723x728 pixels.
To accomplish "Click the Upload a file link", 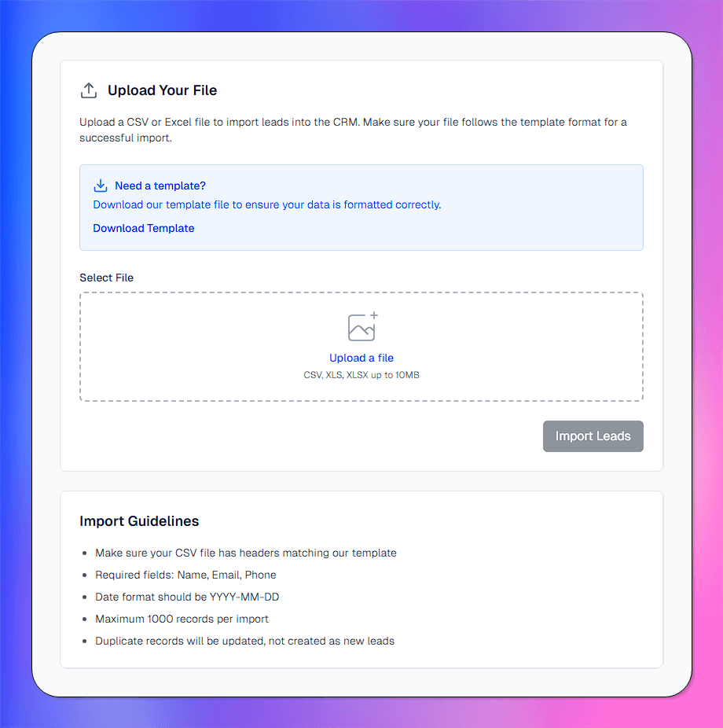I will pyautogui.click(x=361, y=358).
